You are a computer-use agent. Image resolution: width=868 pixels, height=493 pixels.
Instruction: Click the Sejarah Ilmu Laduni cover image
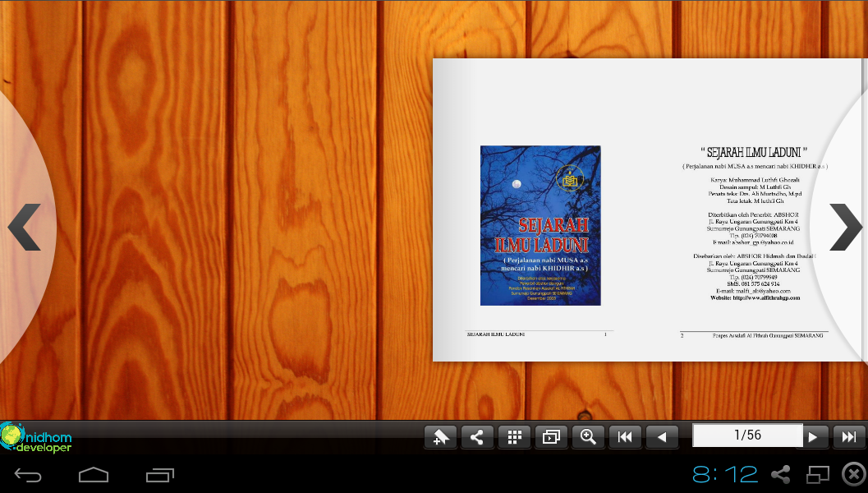pos(540,225)
